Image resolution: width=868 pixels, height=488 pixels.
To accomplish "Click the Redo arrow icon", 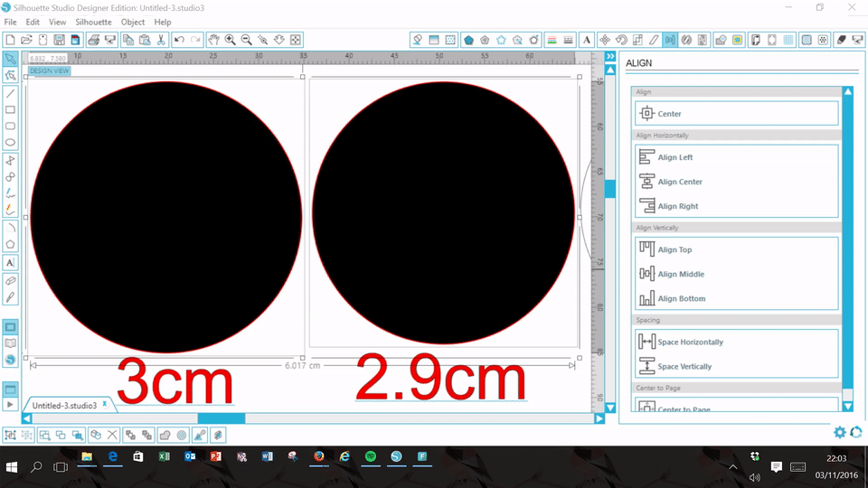I will pos(195,40).
